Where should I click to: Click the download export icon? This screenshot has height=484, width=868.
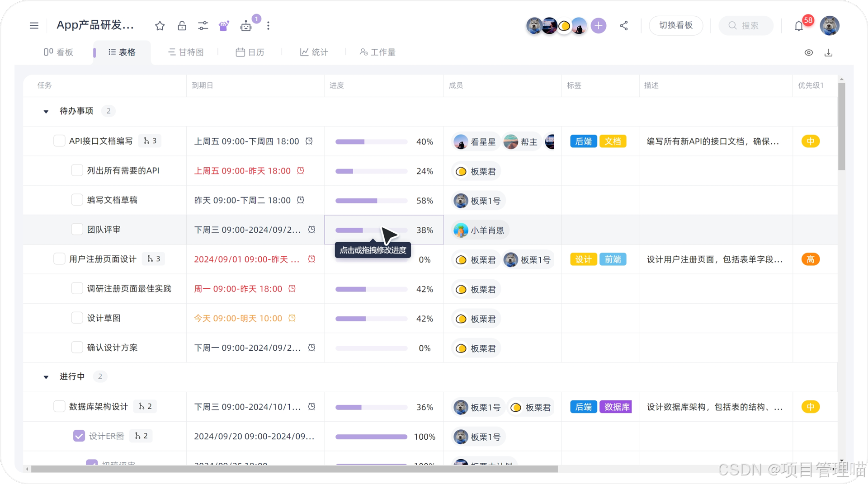[828, 53]
